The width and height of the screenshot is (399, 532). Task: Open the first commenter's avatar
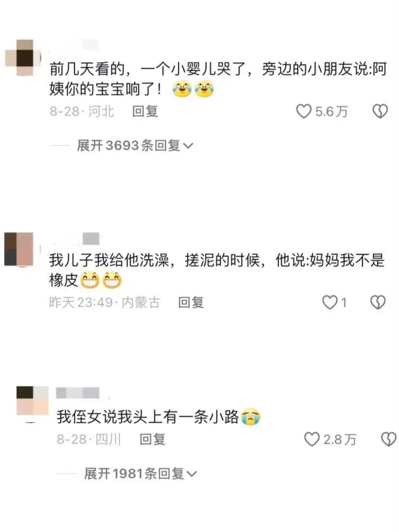click(x=23, y=58)
